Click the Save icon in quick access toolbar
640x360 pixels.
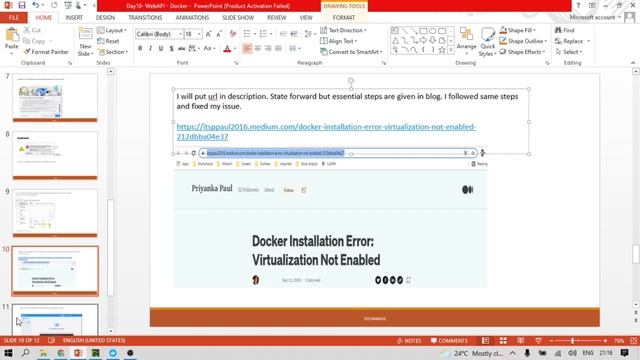[22, 5]
